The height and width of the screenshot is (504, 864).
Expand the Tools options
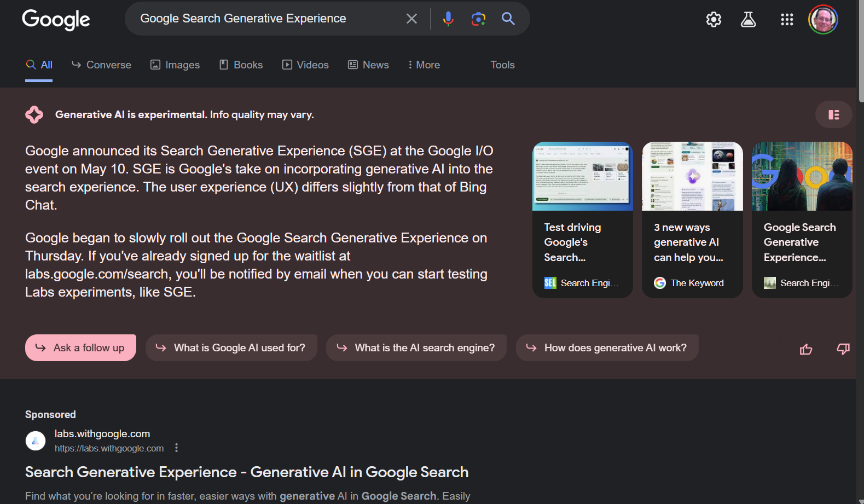click(x=502, y=65)
